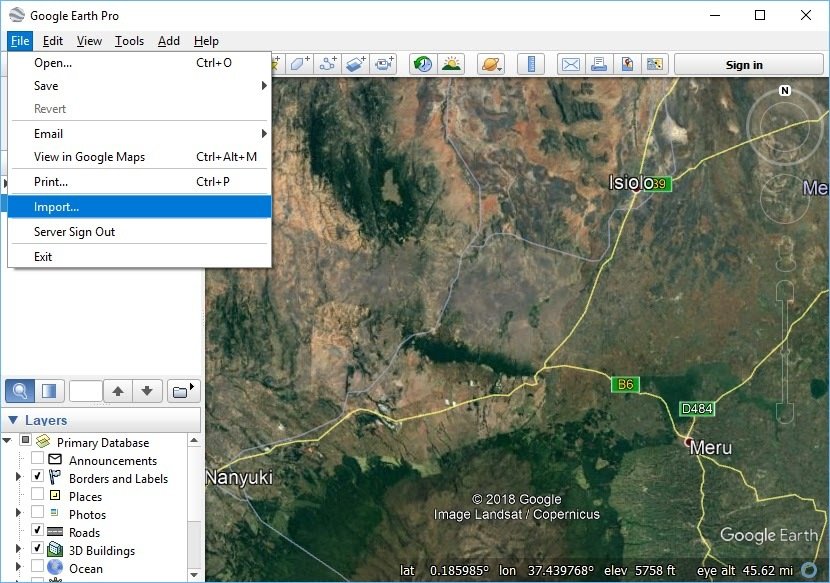The width and height of the screenshot is (830, 583).
Task: Click the Print toolbar icon
Action: click(599, 65)
